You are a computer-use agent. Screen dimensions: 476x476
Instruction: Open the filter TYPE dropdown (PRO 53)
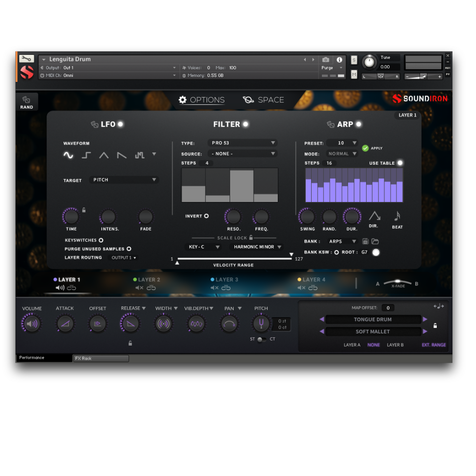242,143
